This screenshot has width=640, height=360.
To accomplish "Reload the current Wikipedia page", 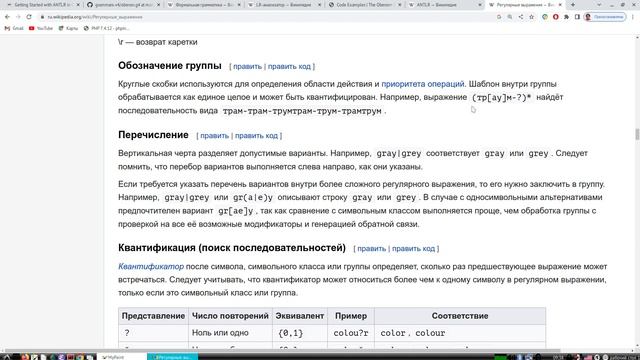I will (x=29, y=17).
